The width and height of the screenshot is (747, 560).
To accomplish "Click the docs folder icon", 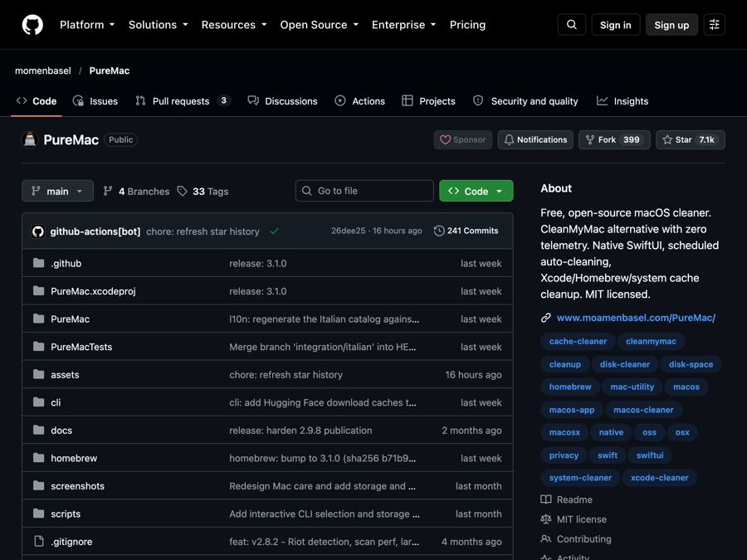I will click(38, 430).
